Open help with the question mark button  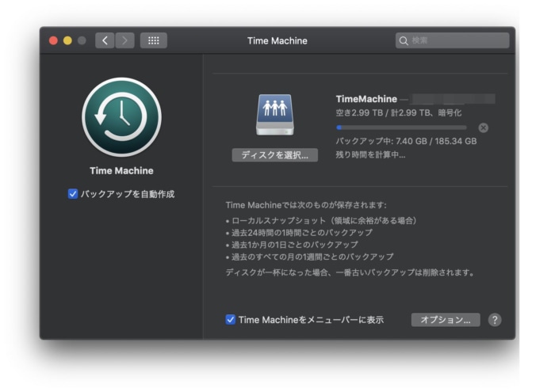point(495,320)
